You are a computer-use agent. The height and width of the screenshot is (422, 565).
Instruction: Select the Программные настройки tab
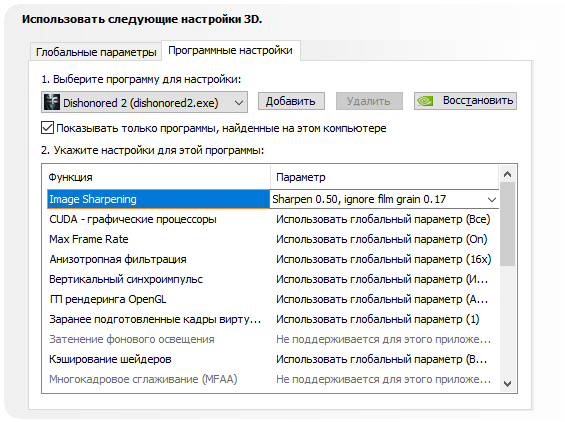click(231, 50)
